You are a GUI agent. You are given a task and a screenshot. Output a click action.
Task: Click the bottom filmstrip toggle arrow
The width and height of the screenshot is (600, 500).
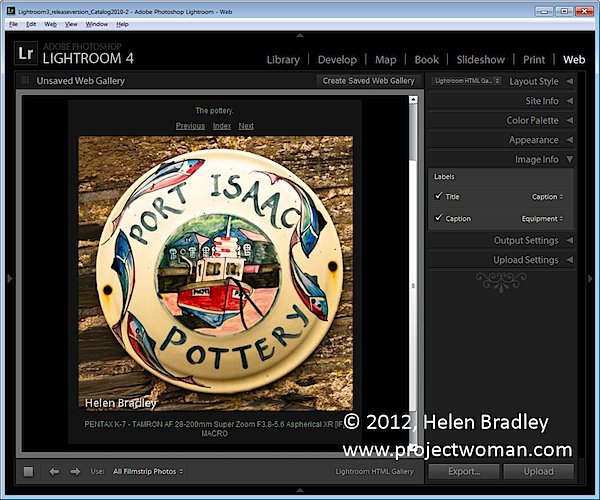coord(300,490)
